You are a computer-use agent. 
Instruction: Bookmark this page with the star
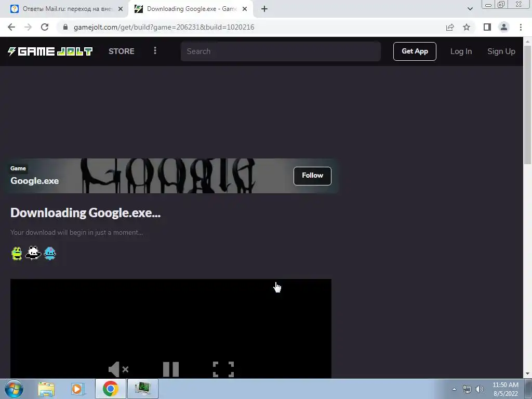[467, 27]
